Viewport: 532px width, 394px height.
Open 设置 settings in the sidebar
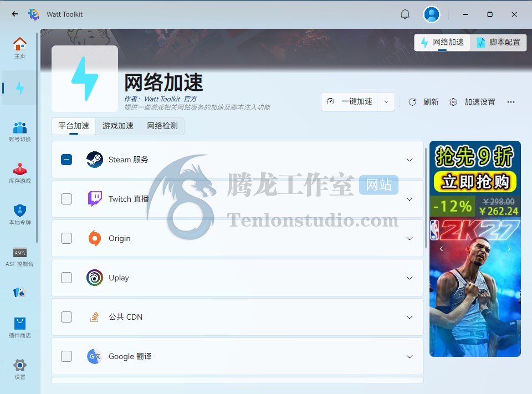tap(20, 369)
